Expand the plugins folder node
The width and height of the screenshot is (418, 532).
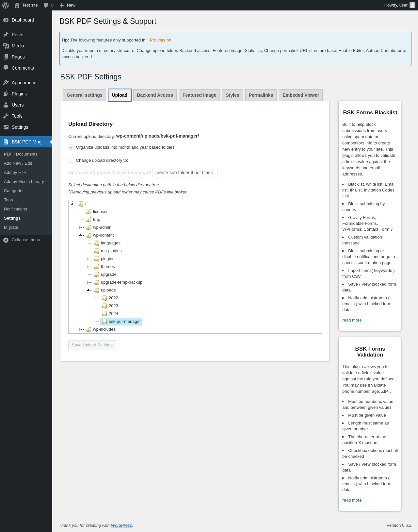coord(88,259)
